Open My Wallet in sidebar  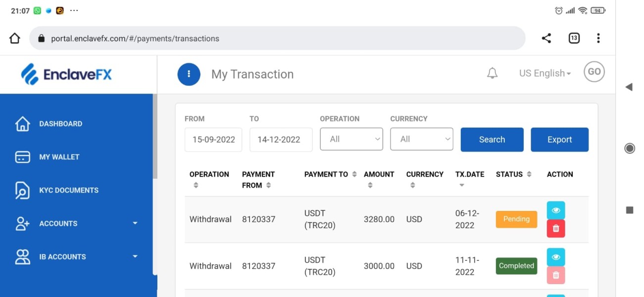[59, 157]
